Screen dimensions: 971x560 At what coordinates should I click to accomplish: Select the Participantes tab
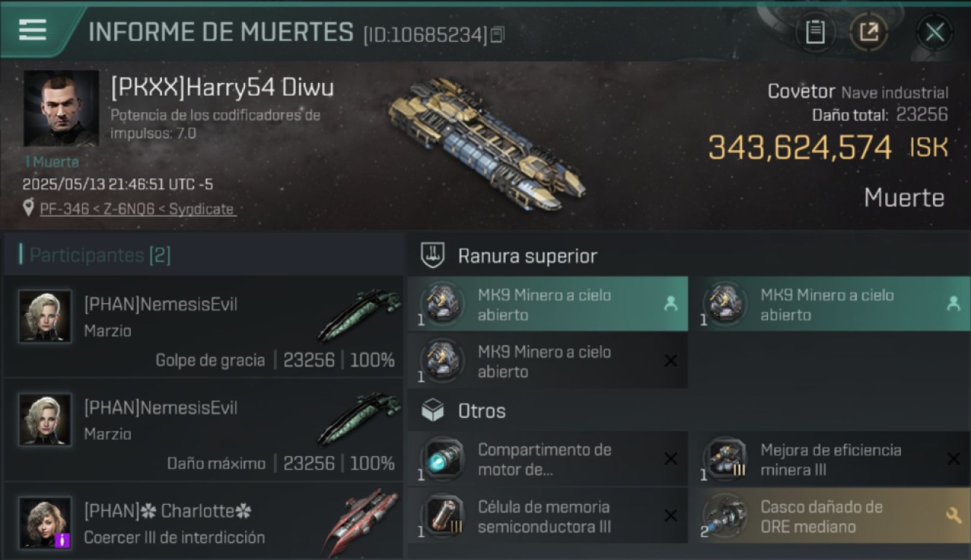point(100,255)
